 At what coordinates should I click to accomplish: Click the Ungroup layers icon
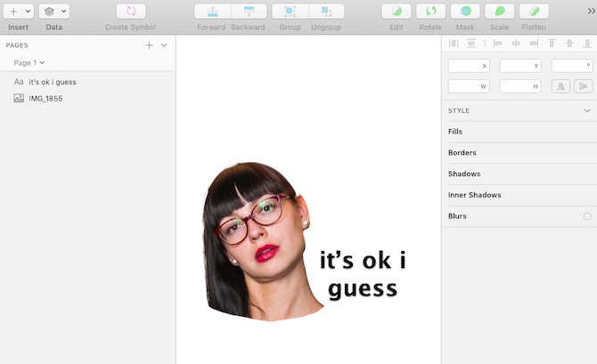tap(326, 12)
